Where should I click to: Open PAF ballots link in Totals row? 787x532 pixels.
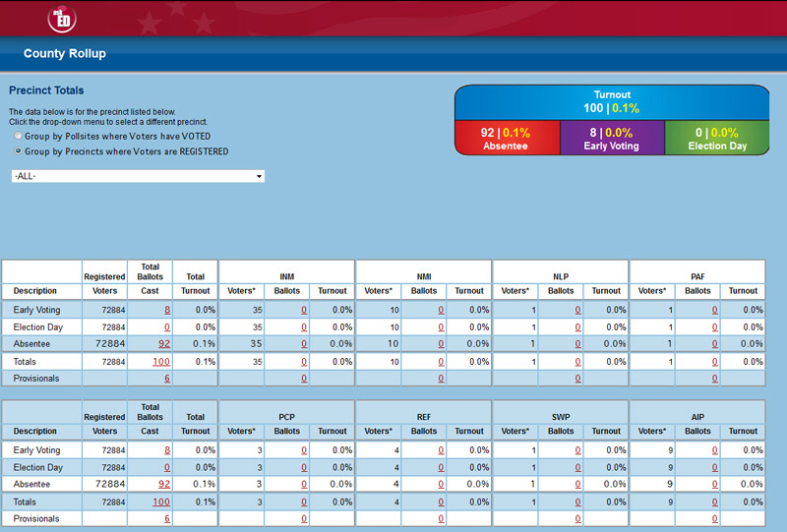coord(715,361)
